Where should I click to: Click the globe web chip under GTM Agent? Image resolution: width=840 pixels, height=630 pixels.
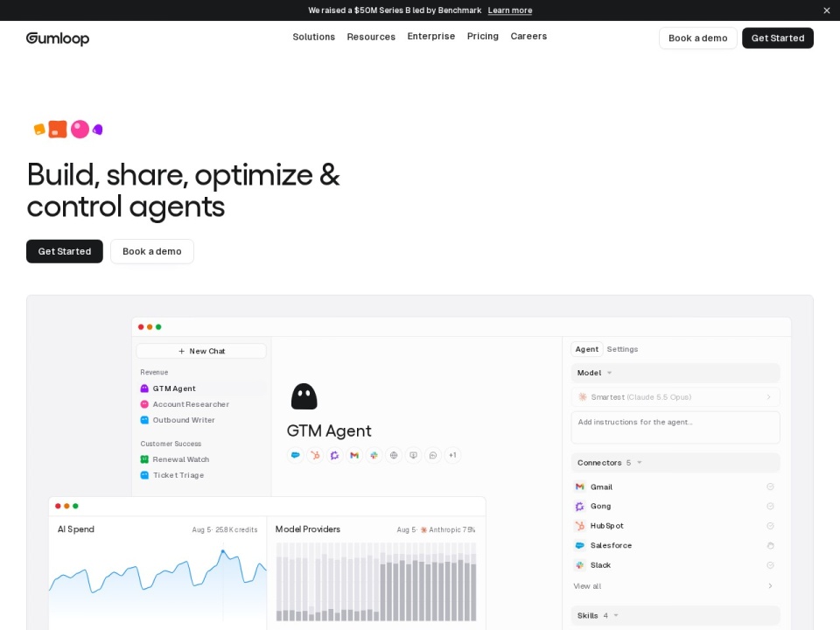click(394, 455)
